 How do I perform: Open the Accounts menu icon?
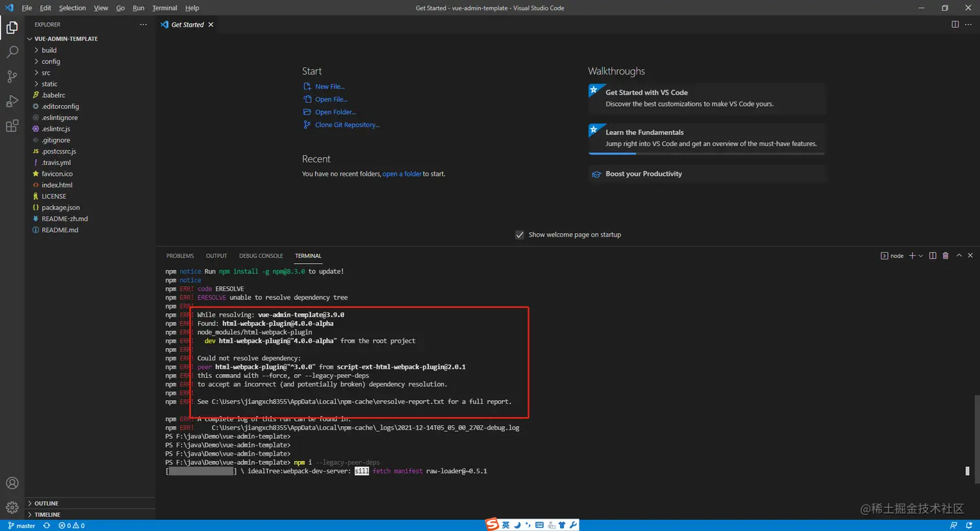pos(12,483)
